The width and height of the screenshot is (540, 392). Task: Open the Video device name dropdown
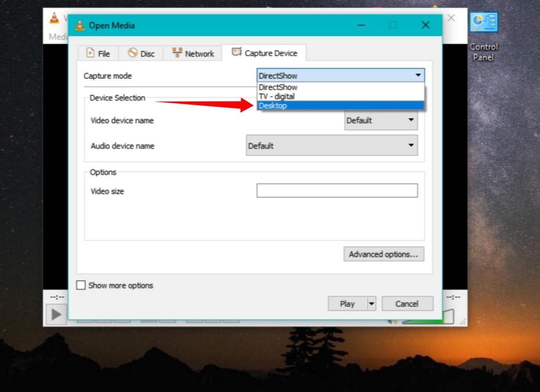click(381, 120)
